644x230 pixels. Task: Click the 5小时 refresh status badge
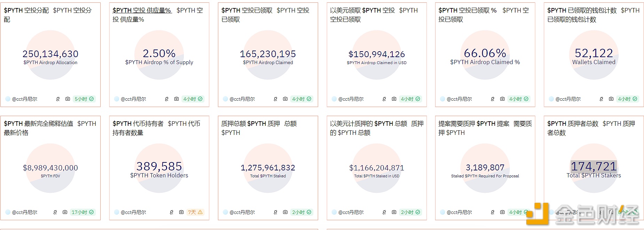(x=84, y=99)
